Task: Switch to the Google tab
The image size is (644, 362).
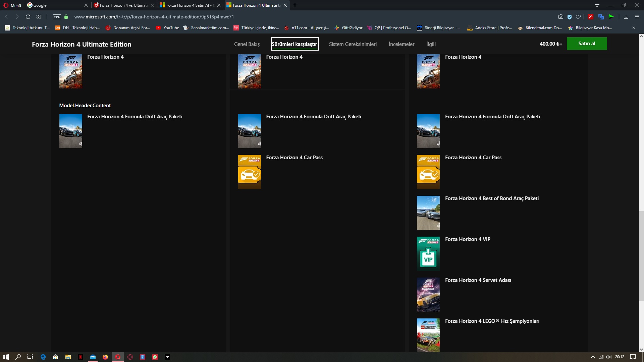Action: coord(55,5)
